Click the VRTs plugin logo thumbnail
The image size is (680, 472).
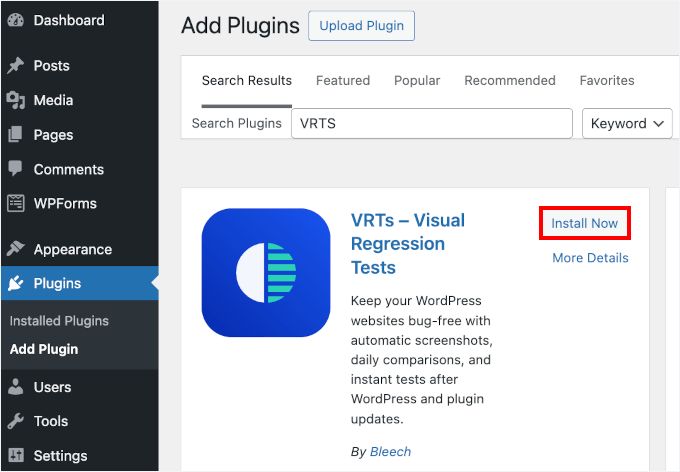266,272
